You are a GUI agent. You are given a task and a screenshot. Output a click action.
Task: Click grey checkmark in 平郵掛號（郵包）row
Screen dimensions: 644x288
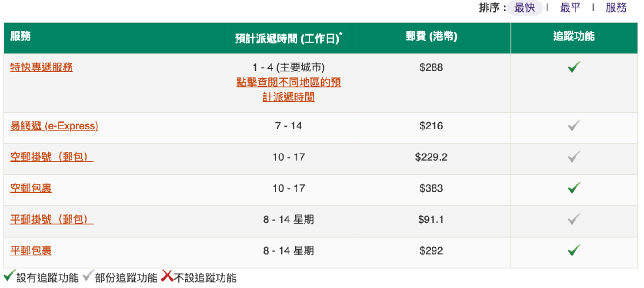pyautogui.click(x=574, y=219)
